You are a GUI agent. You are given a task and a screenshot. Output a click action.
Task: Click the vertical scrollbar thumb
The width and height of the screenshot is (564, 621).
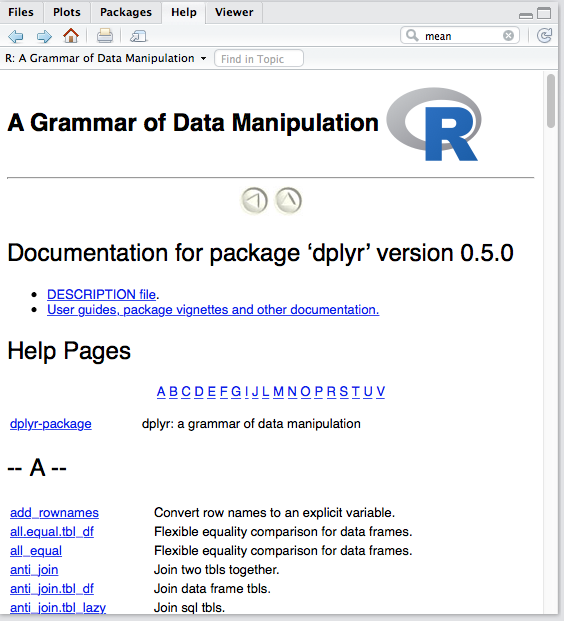pyautogui.click(x=551, y=101)
